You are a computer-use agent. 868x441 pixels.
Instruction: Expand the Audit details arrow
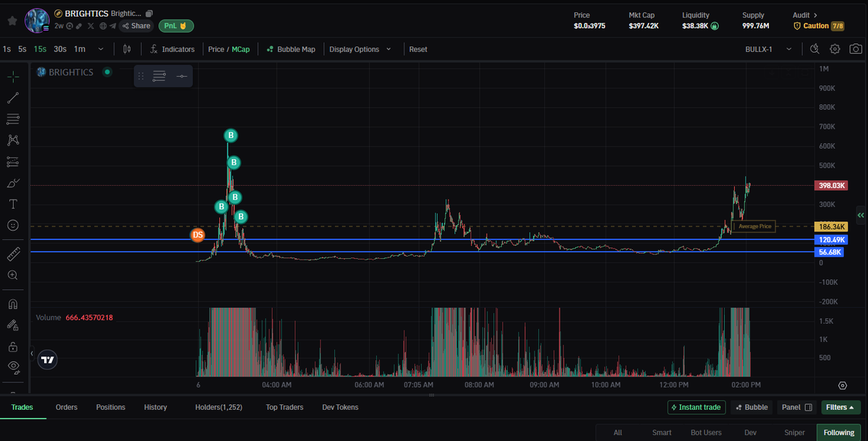816,14
